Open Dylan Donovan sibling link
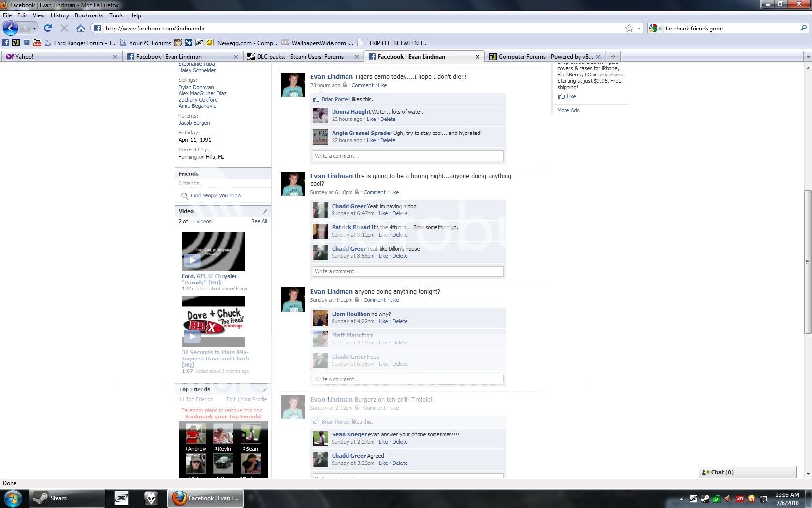The width and height of the screenshot is (812, 508). (x=196, y=87)
